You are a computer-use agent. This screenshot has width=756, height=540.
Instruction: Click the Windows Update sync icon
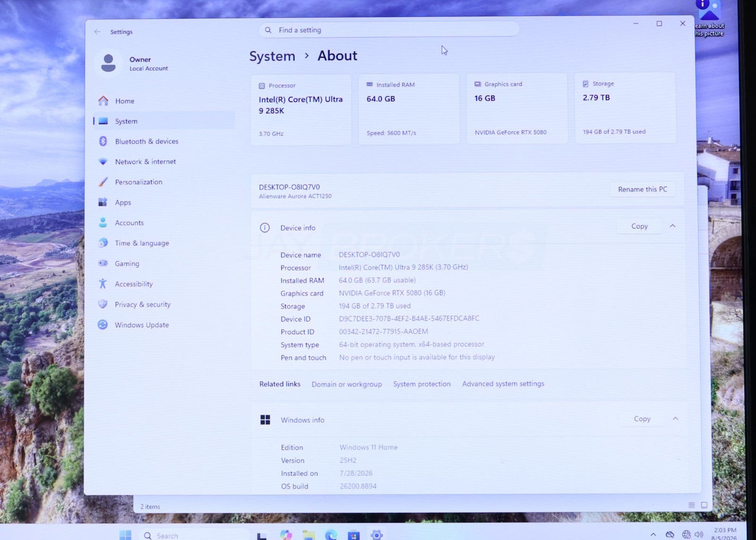pos(103,325)
